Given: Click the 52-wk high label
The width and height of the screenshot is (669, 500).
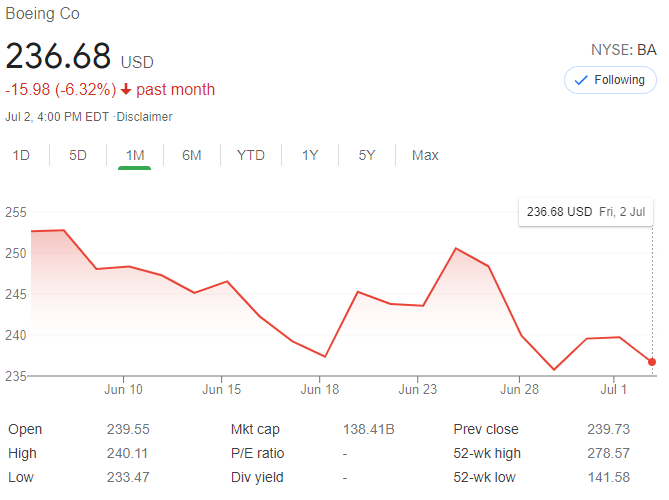Looking at the screenshot, I should pos(487,453).
